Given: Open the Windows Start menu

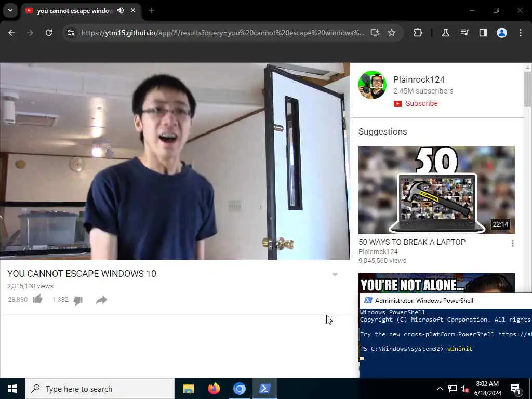Looking at the screenshot, I should coord(12,389).
